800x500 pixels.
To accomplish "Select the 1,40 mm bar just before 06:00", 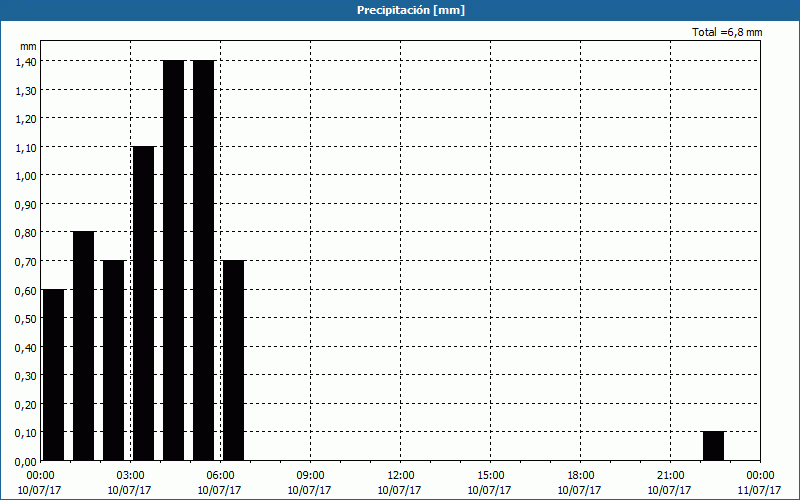I will pos(203,260).
